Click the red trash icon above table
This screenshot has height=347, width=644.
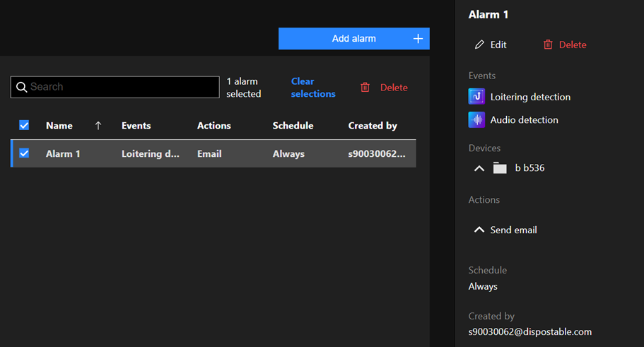coord(365,88)
